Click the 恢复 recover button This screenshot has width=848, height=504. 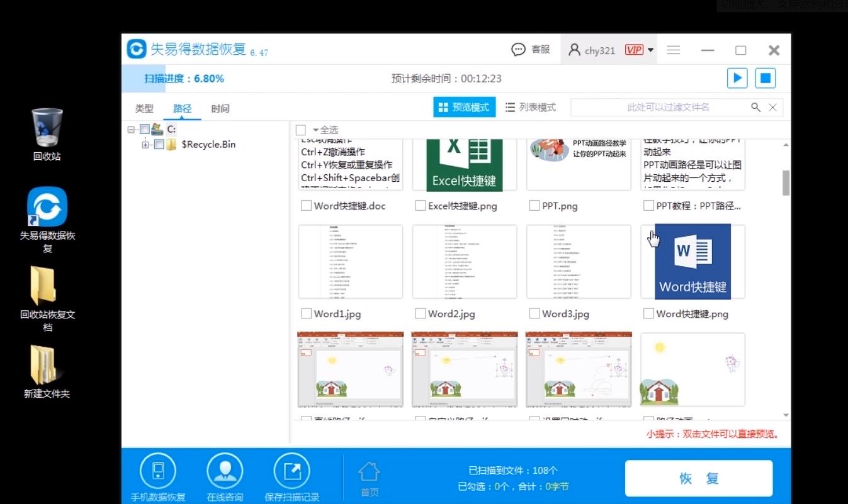699,478
